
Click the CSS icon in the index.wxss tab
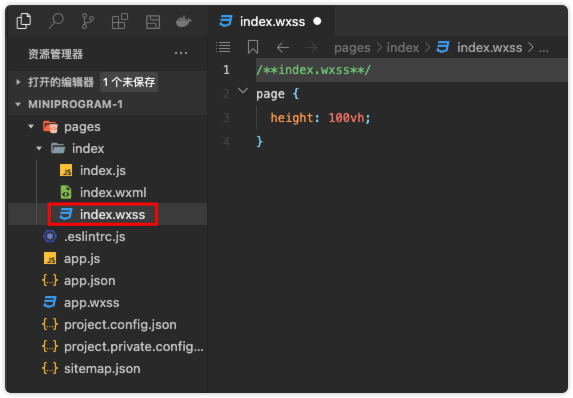(226, 21)
